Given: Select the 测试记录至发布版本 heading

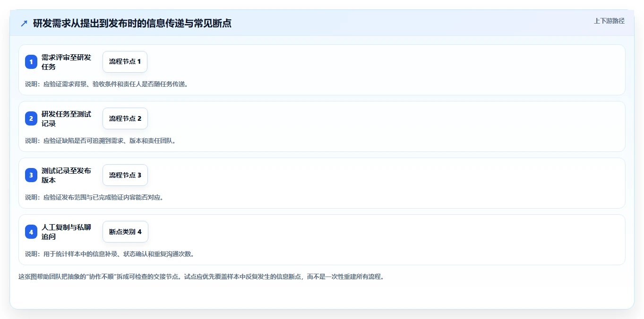Looking at the screenshot, I should click(x=66, y=175).
